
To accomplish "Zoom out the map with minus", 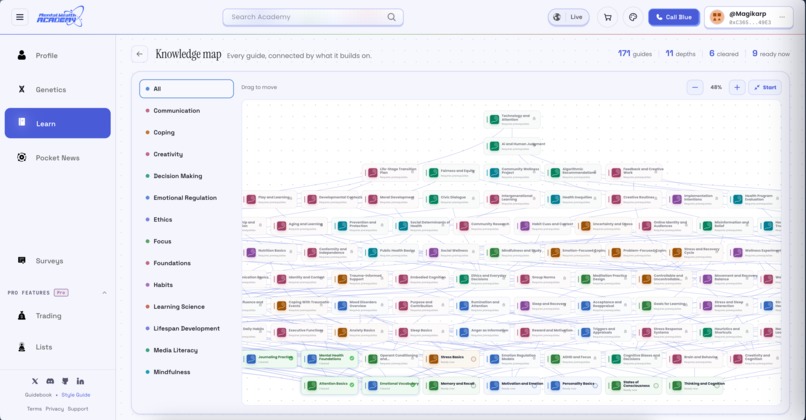I will (x=695, y=87).
